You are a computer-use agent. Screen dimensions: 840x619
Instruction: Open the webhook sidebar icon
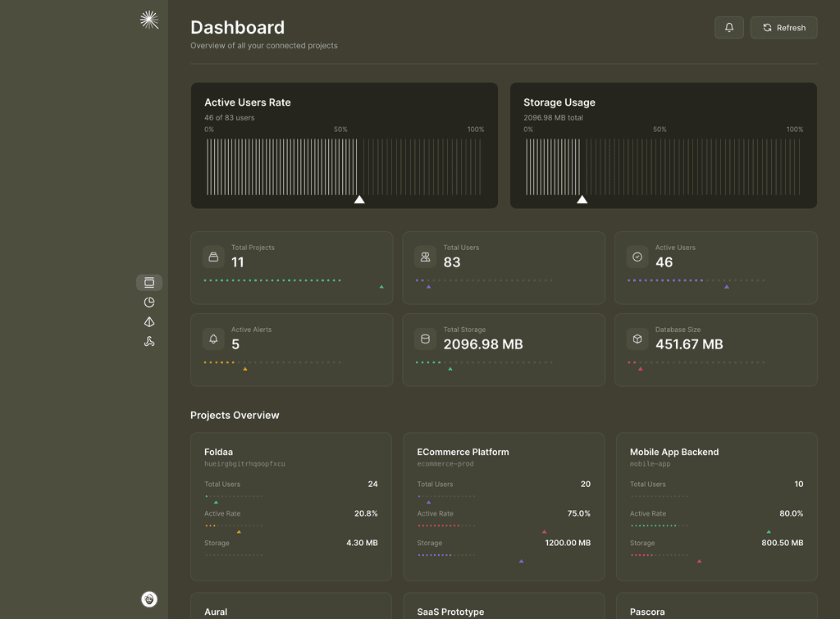[x=149, y=342]
